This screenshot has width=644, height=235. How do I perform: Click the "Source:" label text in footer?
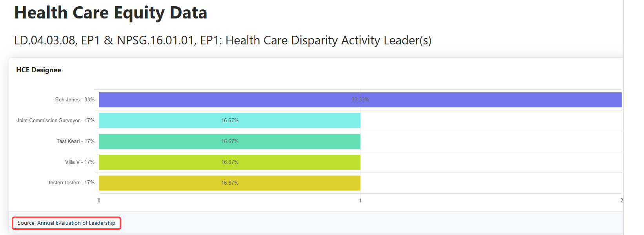pos(27,223)
